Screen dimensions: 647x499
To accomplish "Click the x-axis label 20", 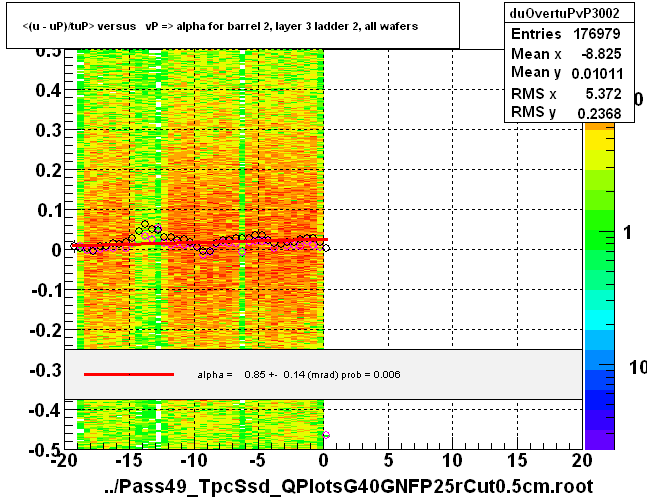I will pos(582,460).
